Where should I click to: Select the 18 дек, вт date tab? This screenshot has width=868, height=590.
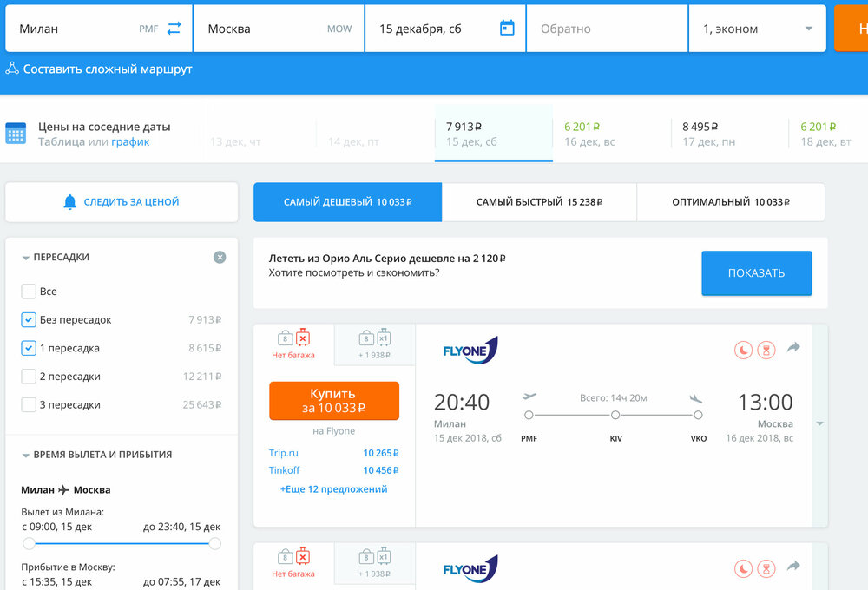click(826, 134)
